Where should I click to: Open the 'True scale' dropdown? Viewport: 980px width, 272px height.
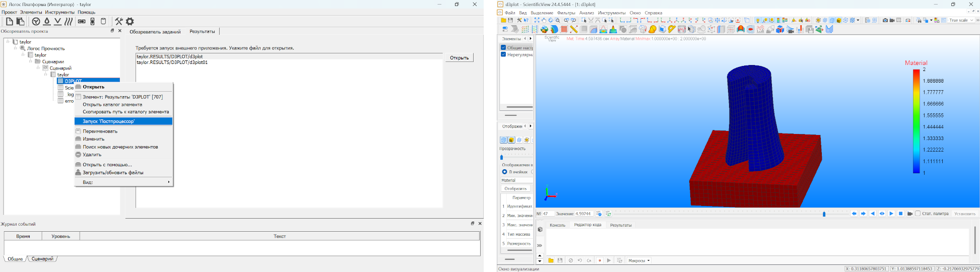point(961,20)
